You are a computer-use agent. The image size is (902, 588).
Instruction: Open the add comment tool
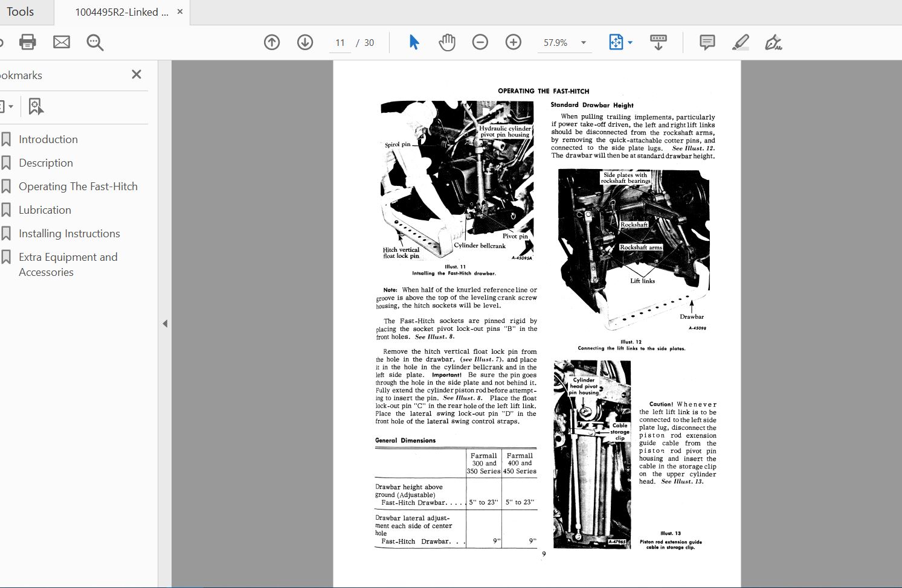[707, 42]
